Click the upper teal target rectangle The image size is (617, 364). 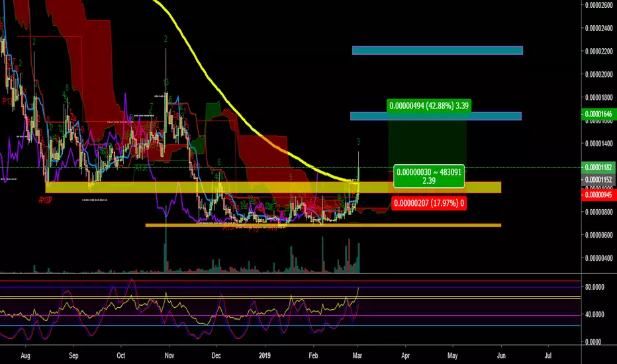[x=437, y=50]
